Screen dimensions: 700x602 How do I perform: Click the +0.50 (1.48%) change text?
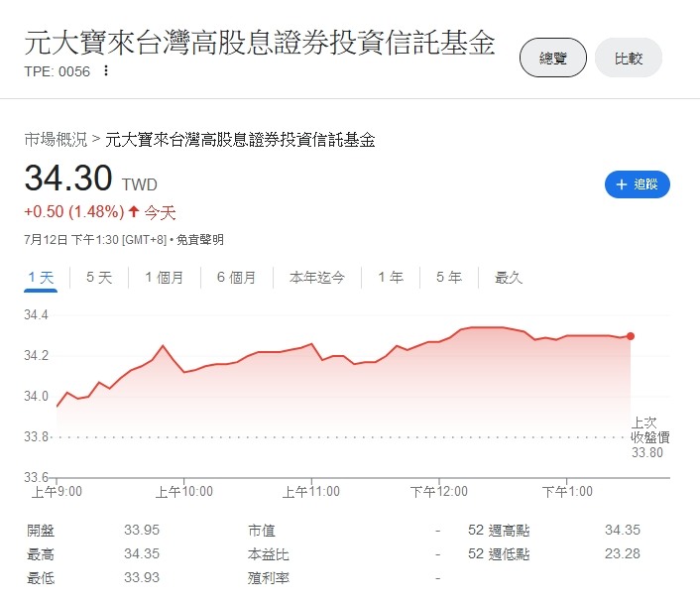74,211
